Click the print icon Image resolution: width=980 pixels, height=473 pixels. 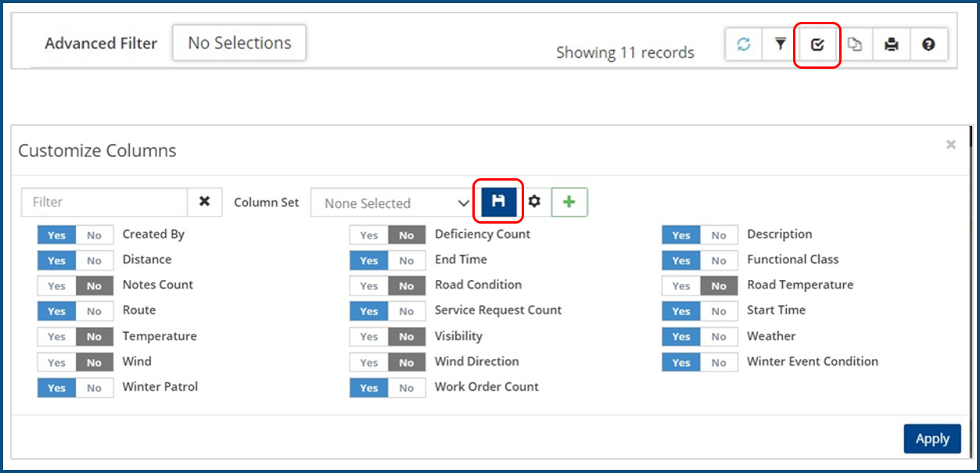[892, 45]
